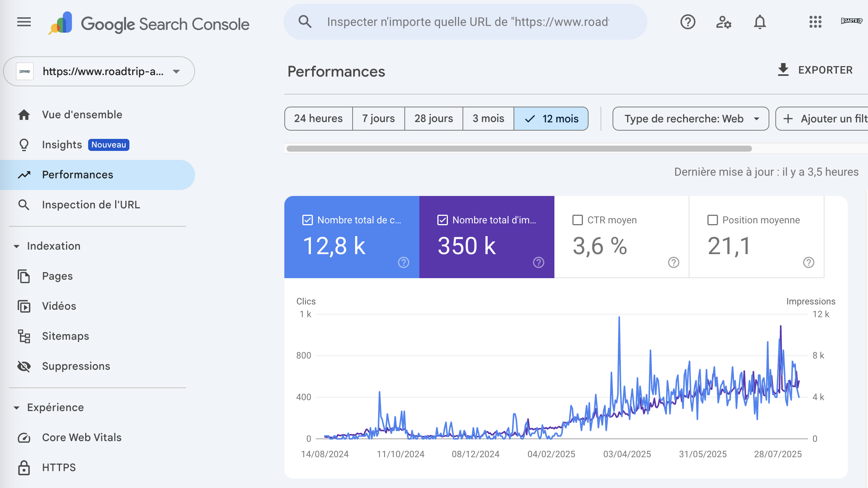Select the 24 heures date range
This screenshot has width=868, height=488.
tap(318, 119)
